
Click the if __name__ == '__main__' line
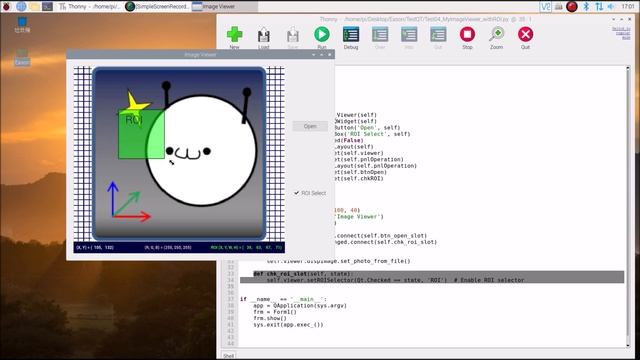[x=283, y=299]
